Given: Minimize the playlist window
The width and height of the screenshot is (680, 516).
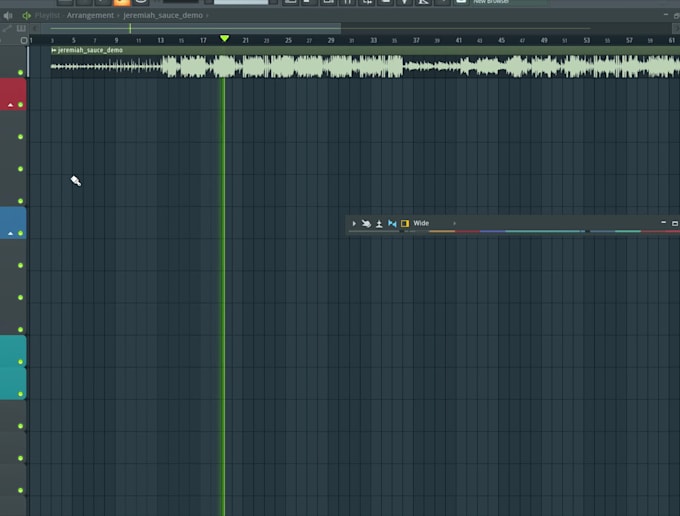Looking at the screenshot, I should pos(666,15).
